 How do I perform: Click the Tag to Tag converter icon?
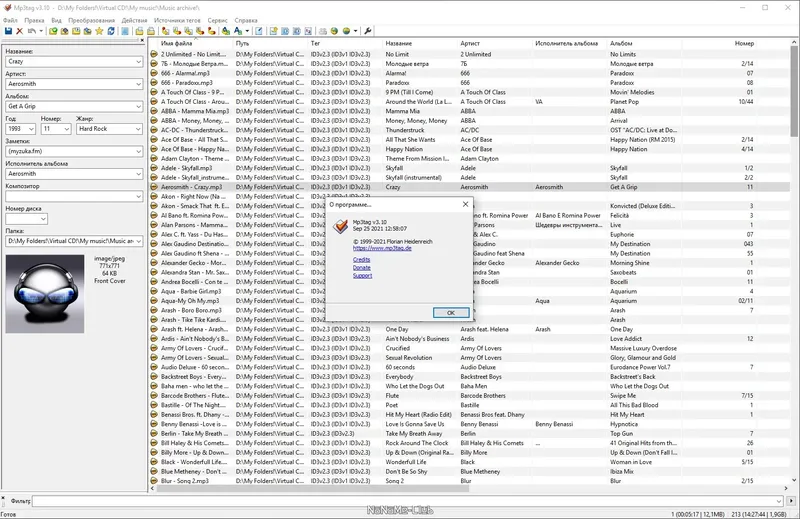click(211, 31)
